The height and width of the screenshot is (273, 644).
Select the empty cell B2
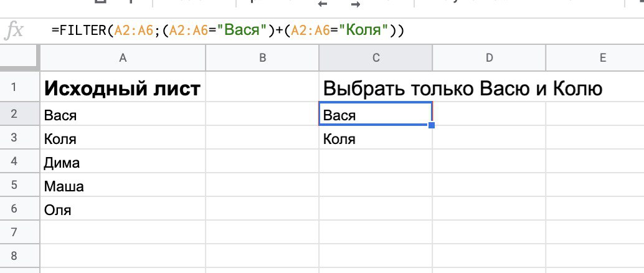pyautogui.click(x=262, y=115)
